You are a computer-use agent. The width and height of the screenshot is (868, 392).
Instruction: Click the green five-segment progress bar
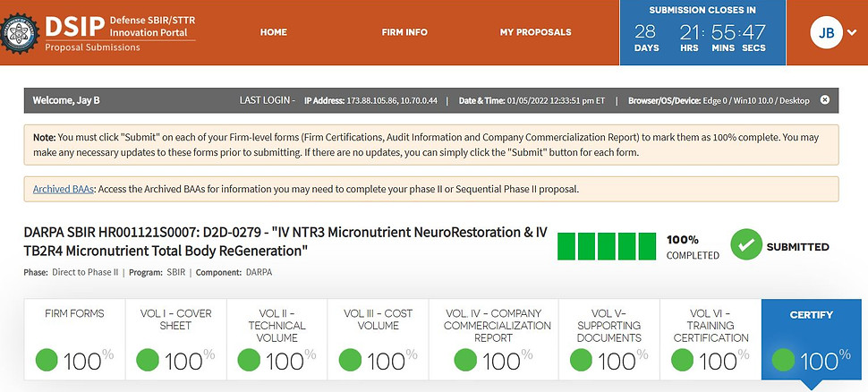tap(607, 246)
